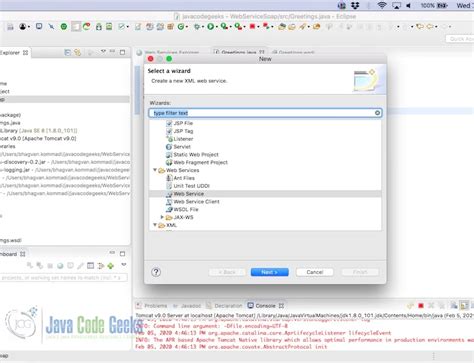The height and width of the screenshot is (363, 474).
Task: Click Collapse All icon in Explorer panel
Action: click(68, 52)
